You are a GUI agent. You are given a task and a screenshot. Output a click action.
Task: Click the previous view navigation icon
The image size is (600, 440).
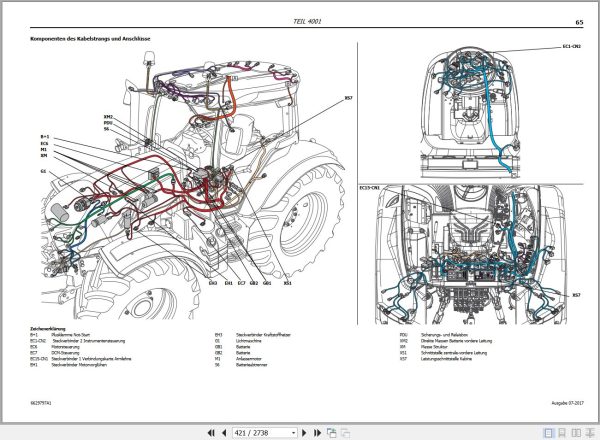pos(332,433)
